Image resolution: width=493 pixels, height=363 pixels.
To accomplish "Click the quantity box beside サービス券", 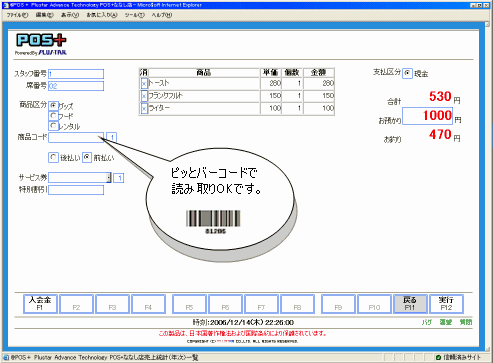I will [119, 178].
